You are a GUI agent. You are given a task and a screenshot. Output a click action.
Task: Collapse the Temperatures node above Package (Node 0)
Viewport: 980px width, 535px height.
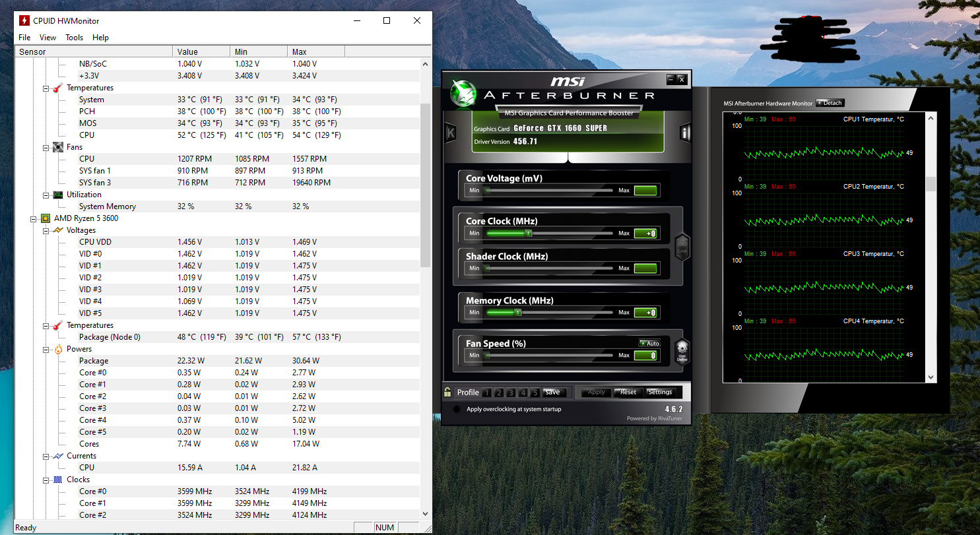(46, 326)
